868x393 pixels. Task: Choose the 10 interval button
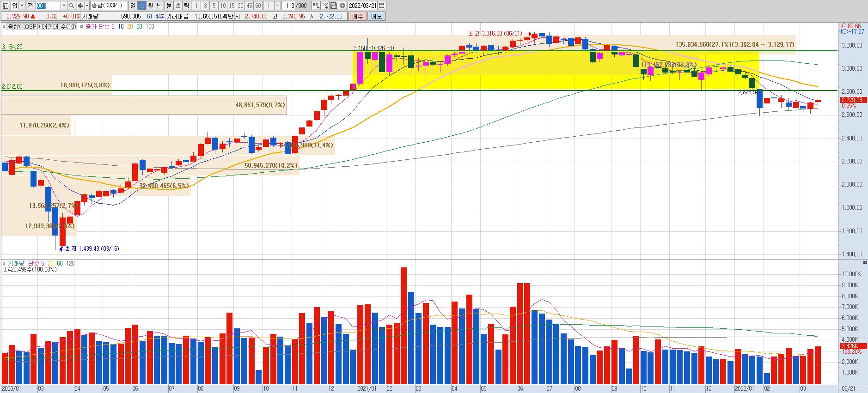223,6
